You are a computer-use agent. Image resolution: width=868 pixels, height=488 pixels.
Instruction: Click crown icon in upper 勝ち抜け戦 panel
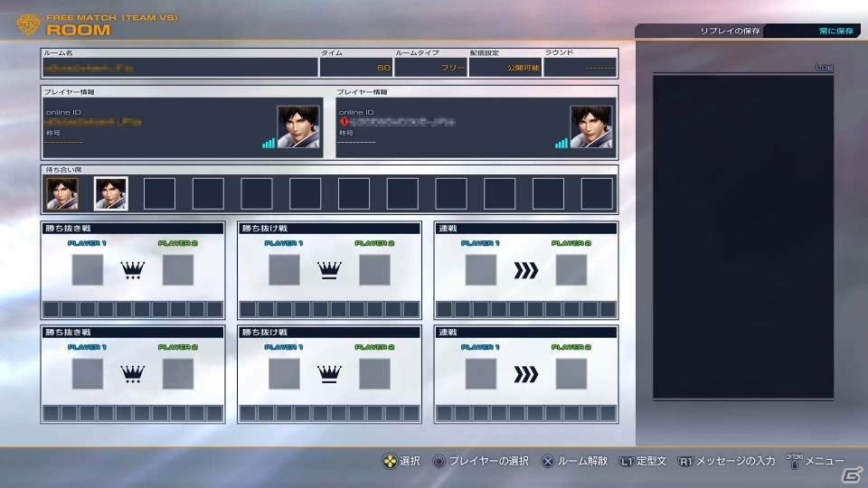point(329,270)
